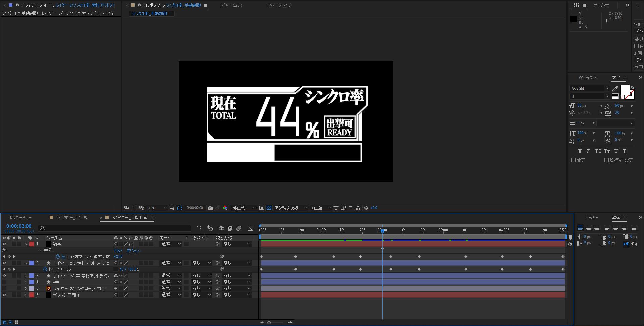Enable motion blur for the composition
This screenshot has width=644, height=326.
click(239, 228)
